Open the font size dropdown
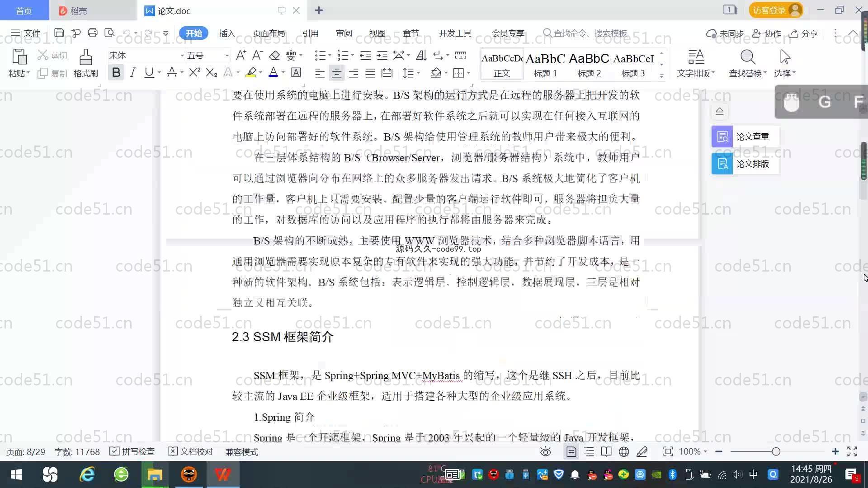868x488 pixels. (x=227, y=56)
